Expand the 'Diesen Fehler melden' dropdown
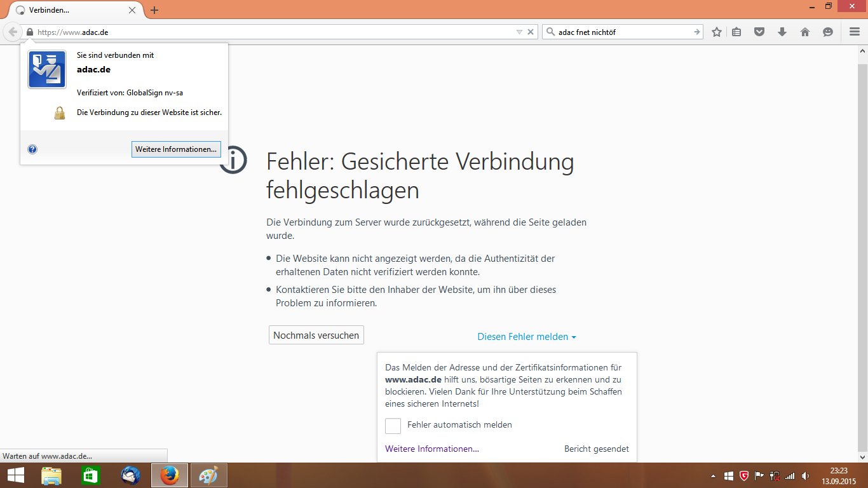This screenshot has height=488, width=868. tap(527, 337)
